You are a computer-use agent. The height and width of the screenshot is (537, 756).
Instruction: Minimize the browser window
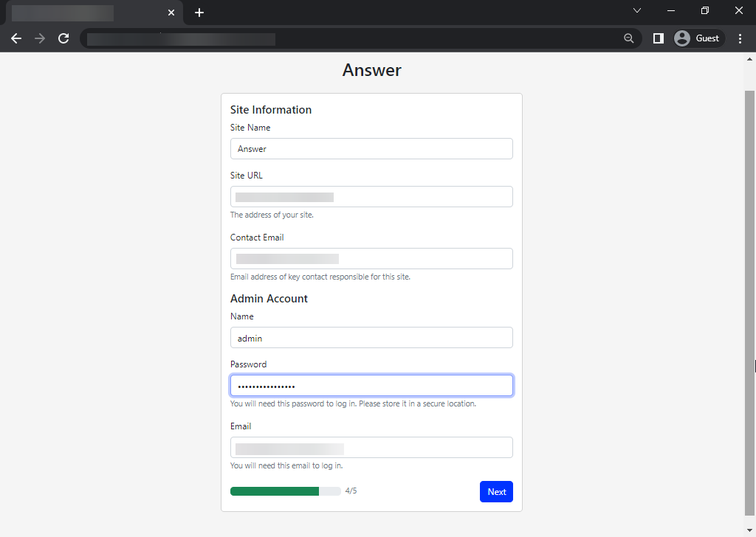670,10
